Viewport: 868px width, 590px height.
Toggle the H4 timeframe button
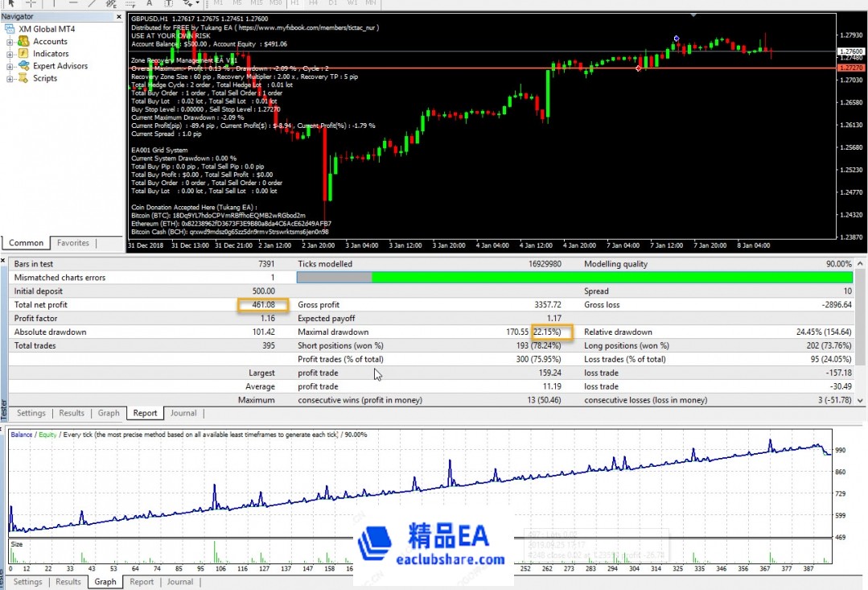point(313,3)
